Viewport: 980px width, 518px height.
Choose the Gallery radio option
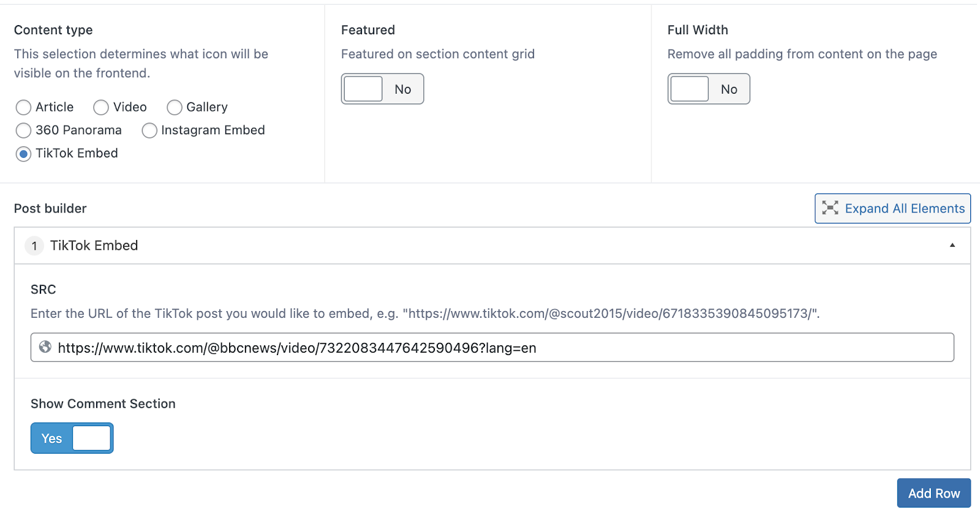[175, 108]
